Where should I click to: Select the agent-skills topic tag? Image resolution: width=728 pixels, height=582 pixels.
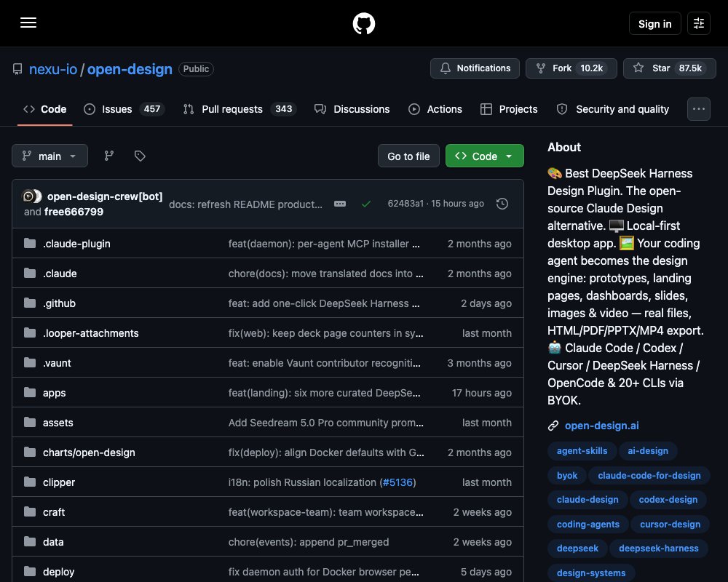tap(582, 450)
